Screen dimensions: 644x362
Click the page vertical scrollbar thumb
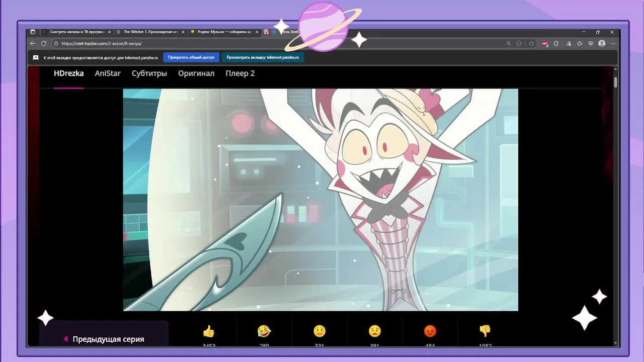click(615, 82)
